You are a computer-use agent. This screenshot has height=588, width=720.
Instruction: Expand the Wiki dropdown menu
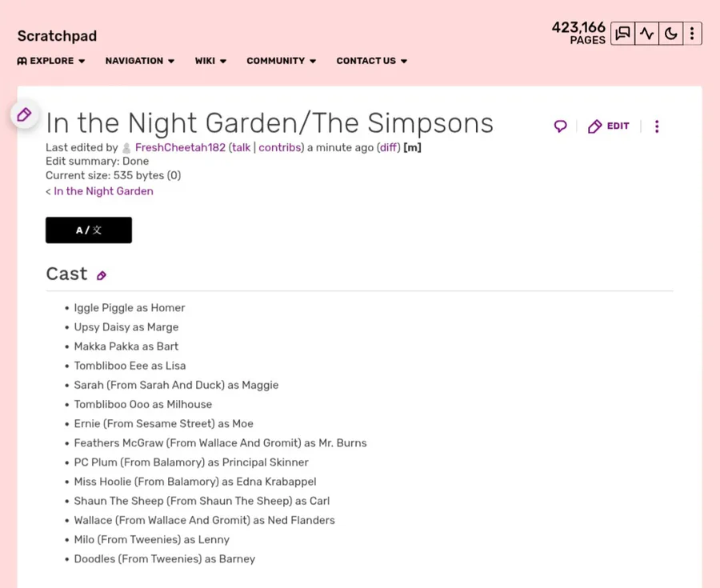point(210,61)
